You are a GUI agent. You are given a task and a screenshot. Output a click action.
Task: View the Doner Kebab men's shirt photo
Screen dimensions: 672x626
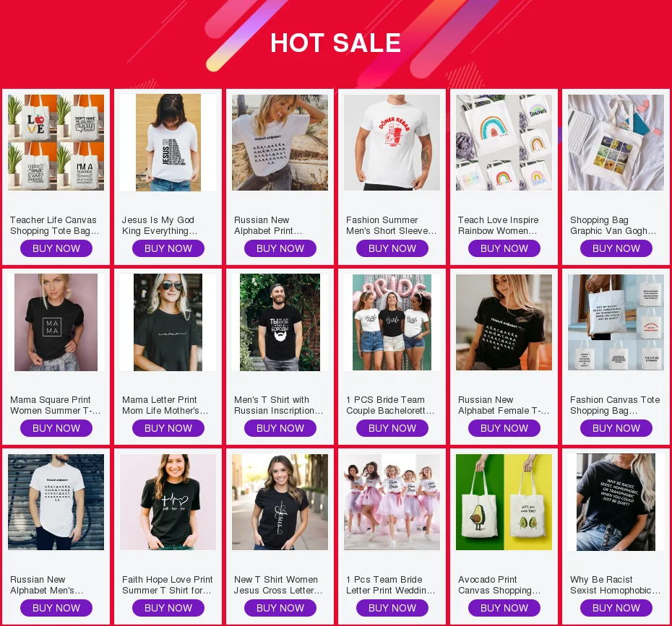pos(392,142)
